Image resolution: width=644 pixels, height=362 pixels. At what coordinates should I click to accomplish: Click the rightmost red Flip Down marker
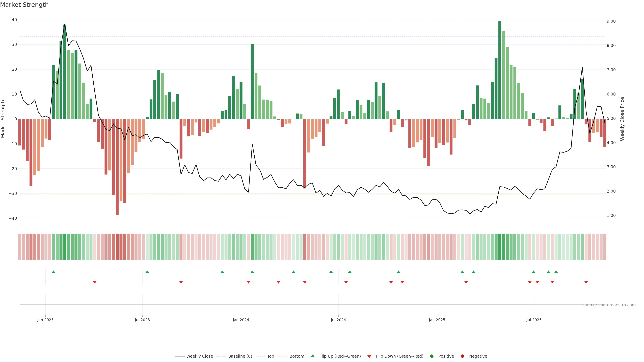point(586,282)
